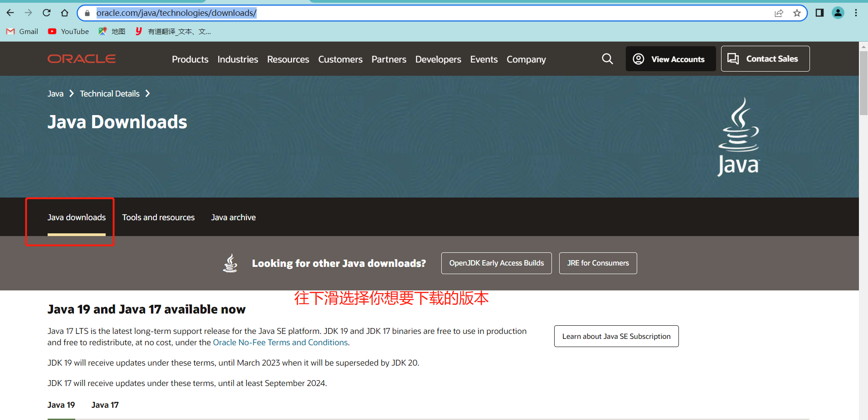Screen dimensions: 868x420
Task: Bookmark this page with the star icon
Action: click(x=797, y=13)
